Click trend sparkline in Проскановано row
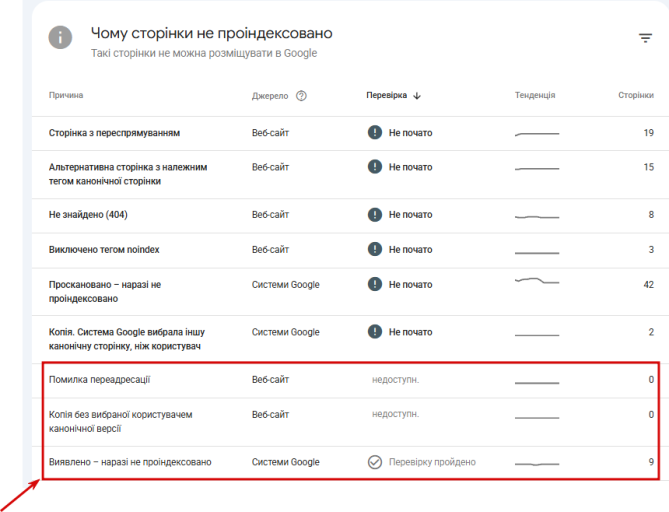 [x=537, y=281]
